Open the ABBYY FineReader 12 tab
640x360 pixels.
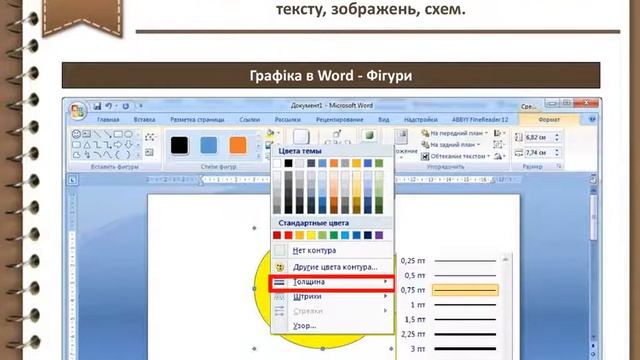pyautogui.click(x=480, y=120)
